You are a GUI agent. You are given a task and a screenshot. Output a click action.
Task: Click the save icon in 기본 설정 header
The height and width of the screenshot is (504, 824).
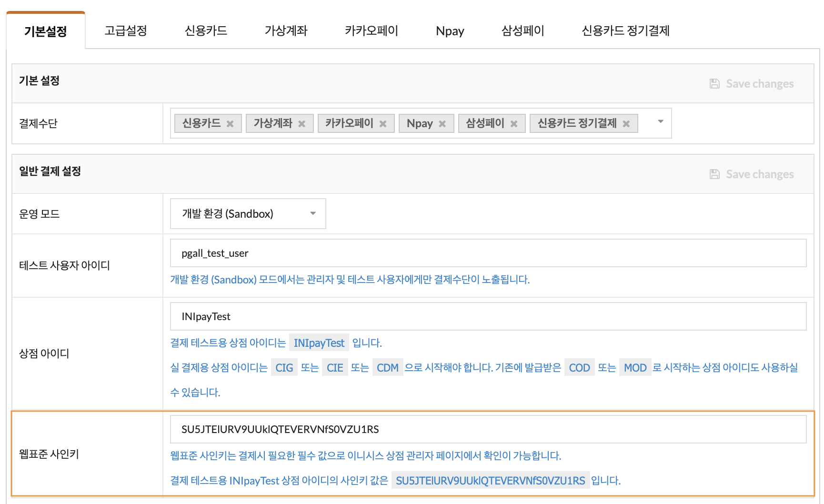click(714, 84)
